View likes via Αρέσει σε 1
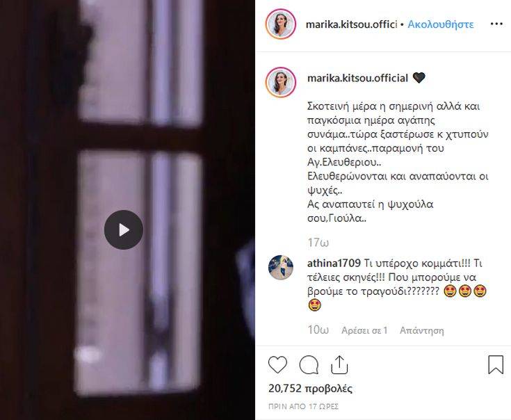This screenshot has height=420, width=511. point(364,330)
